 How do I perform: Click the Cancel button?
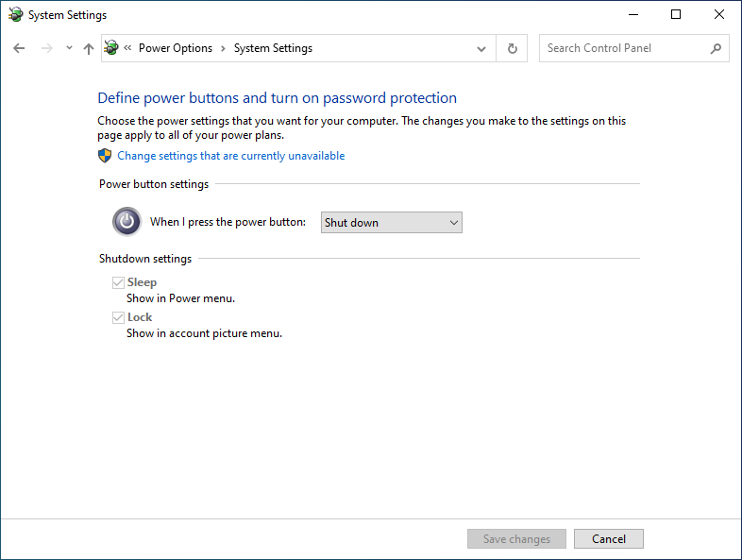click(609, 538)
